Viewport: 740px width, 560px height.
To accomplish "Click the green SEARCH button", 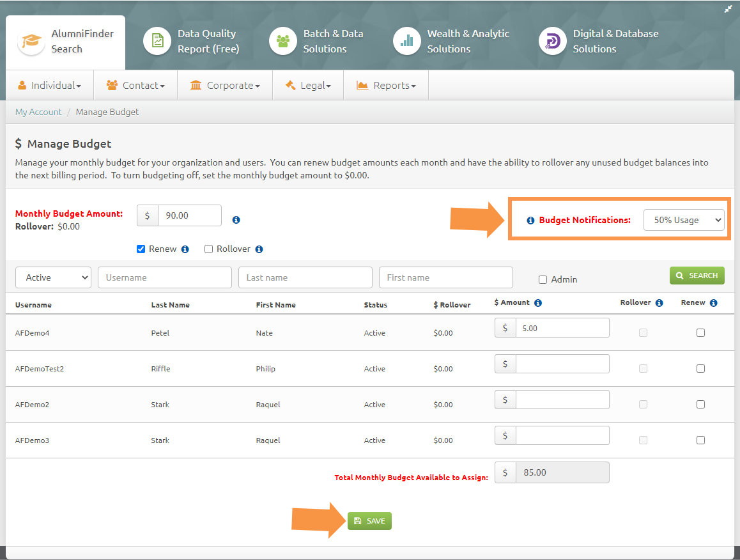I will pos(697,276).
